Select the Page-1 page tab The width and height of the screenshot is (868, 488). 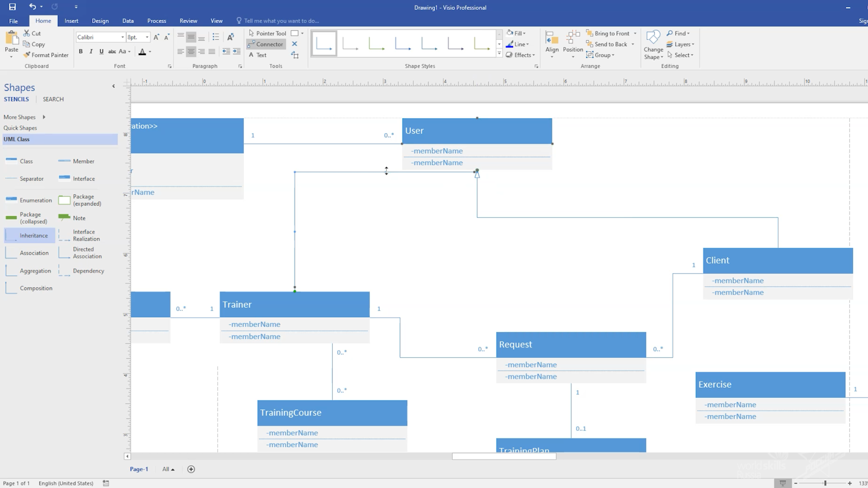tap(138, 469)
